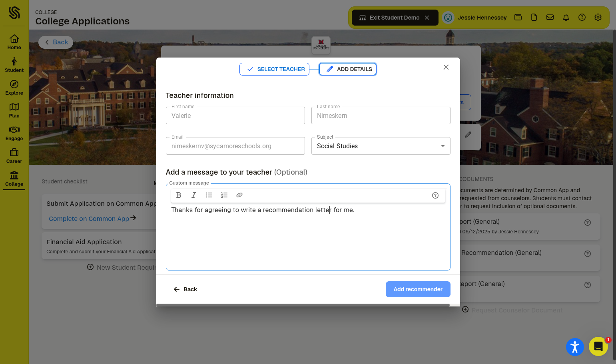Open Plan section in sidebar
Image resolution: width=616 pixels, height=364 pixels.
pos(14,110)
